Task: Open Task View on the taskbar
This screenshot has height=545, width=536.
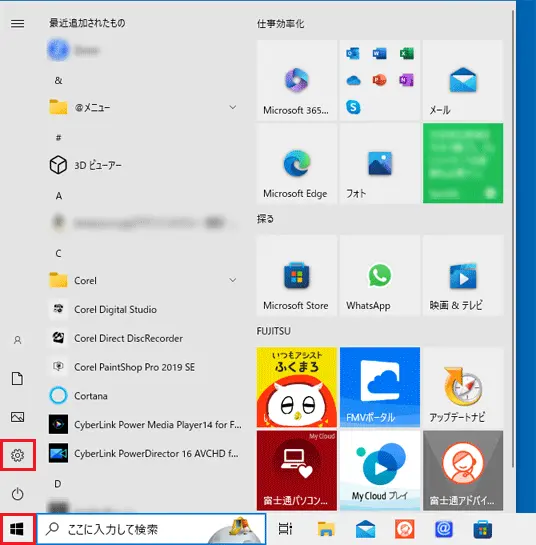Action: tap(285, 529)
